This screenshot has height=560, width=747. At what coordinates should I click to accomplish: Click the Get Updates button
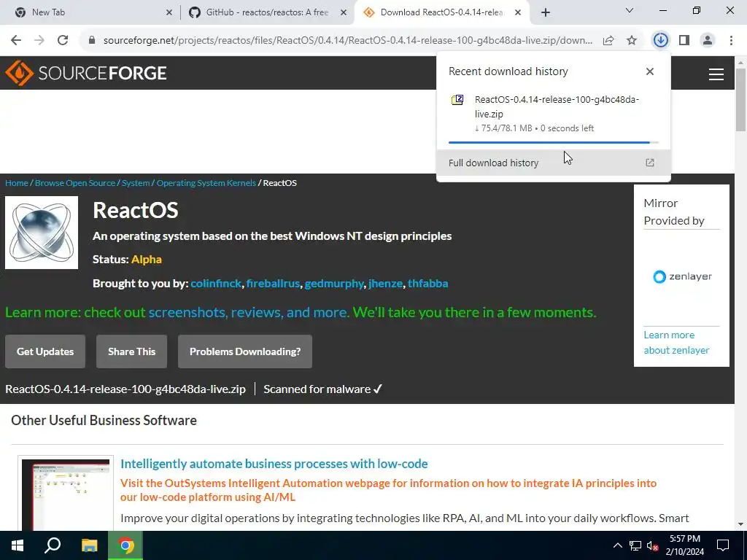click(45, 351)
